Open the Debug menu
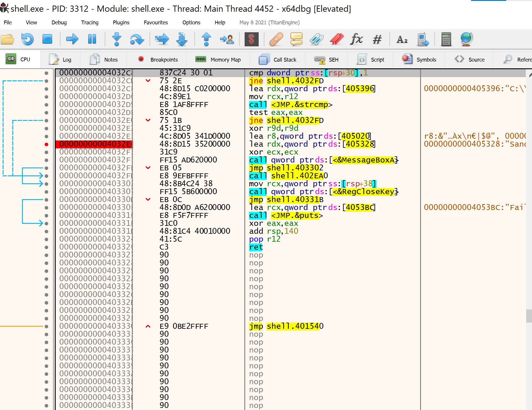Image resolution: width=532 pixels, height=410 pixels. (59, 23)
